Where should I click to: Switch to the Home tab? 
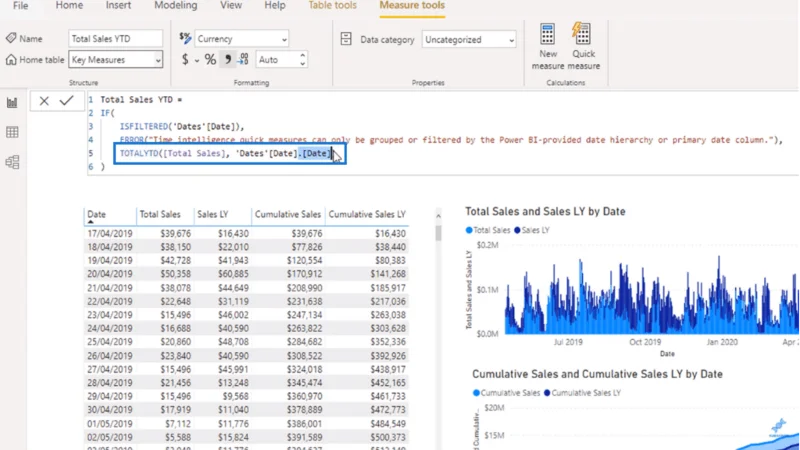[69, 6]
